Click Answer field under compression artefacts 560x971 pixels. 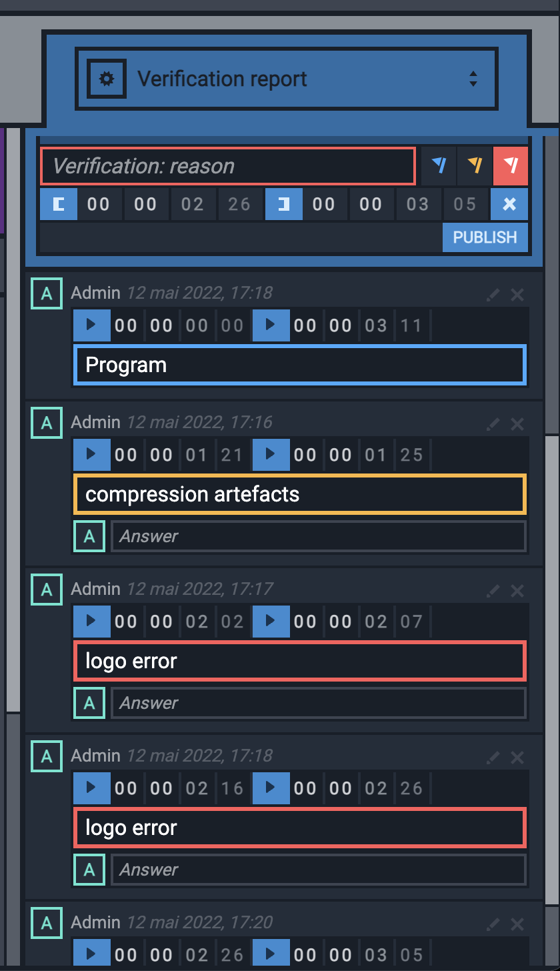[319, 536]
